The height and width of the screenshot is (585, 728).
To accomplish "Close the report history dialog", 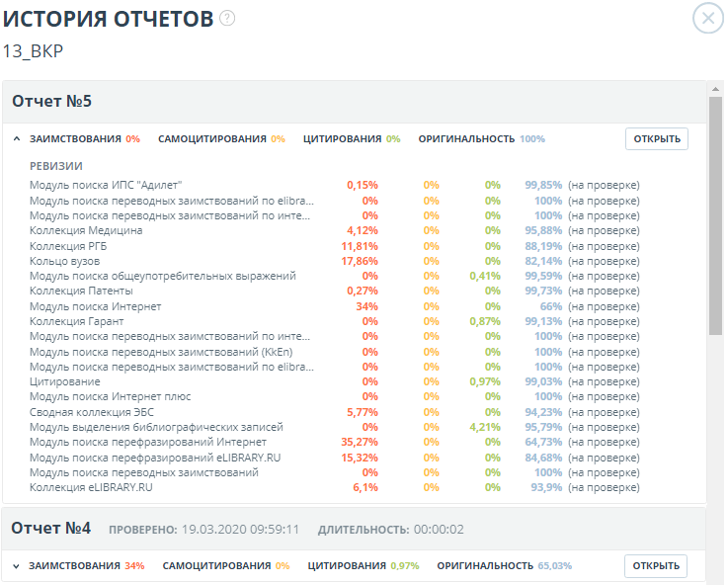I will pyautogui.click(x=707, y=19).
